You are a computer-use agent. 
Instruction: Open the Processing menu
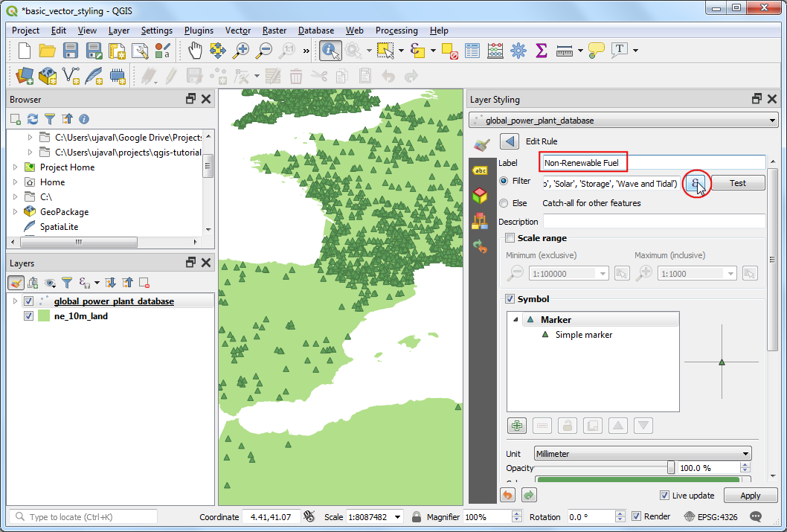396,31
